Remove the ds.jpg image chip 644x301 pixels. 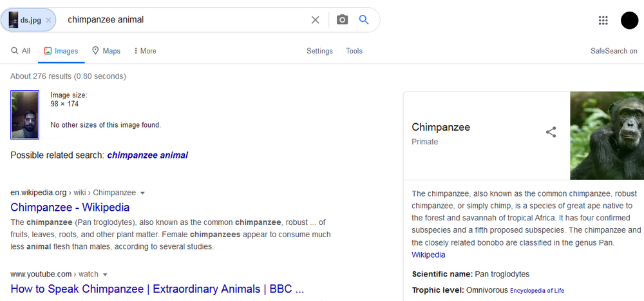click(48, 20)
